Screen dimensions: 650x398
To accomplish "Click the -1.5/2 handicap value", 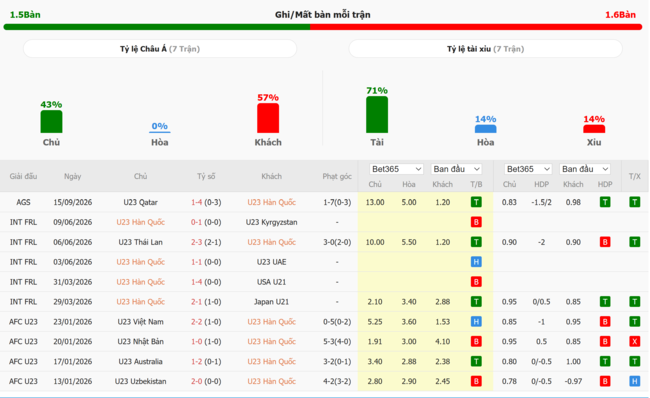I will point(541,202).
